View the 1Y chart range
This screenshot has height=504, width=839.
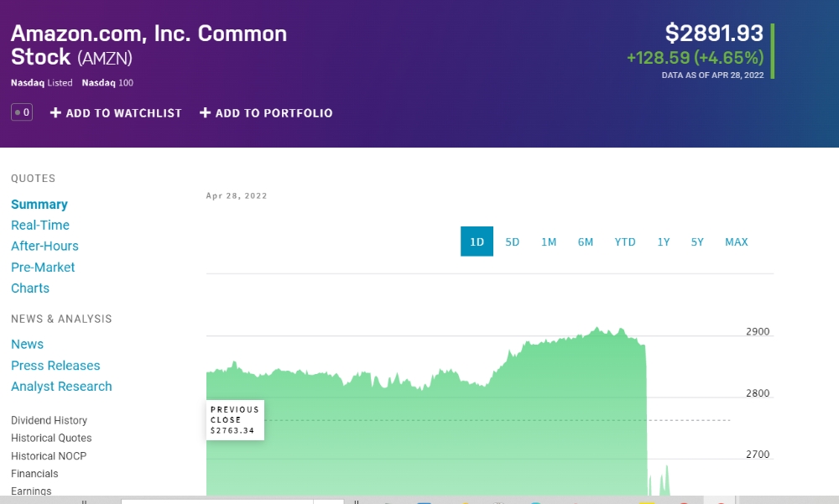click(664, 242)
